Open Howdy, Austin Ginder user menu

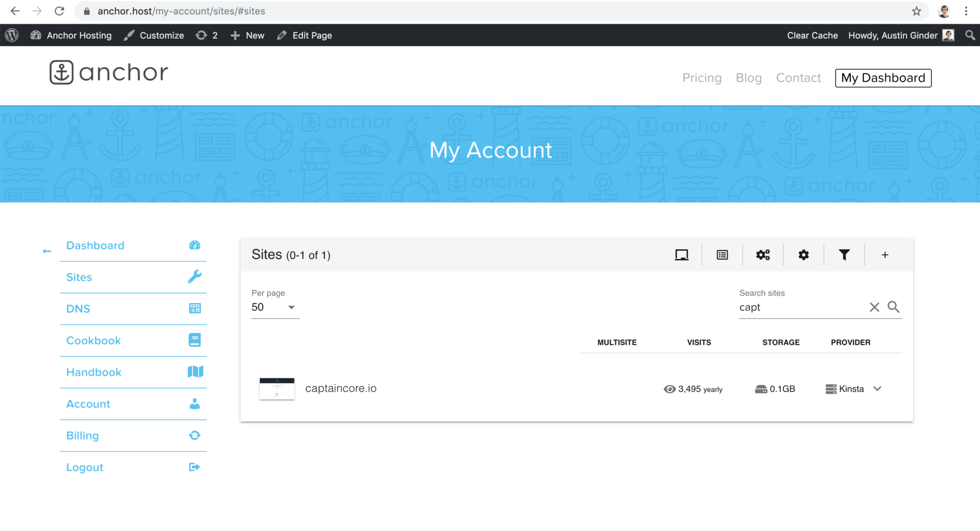click(x=901, y=35)
